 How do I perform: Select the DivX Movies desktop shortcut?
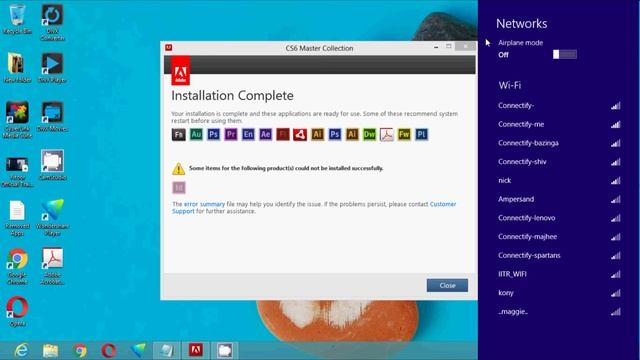pos(52,117)
